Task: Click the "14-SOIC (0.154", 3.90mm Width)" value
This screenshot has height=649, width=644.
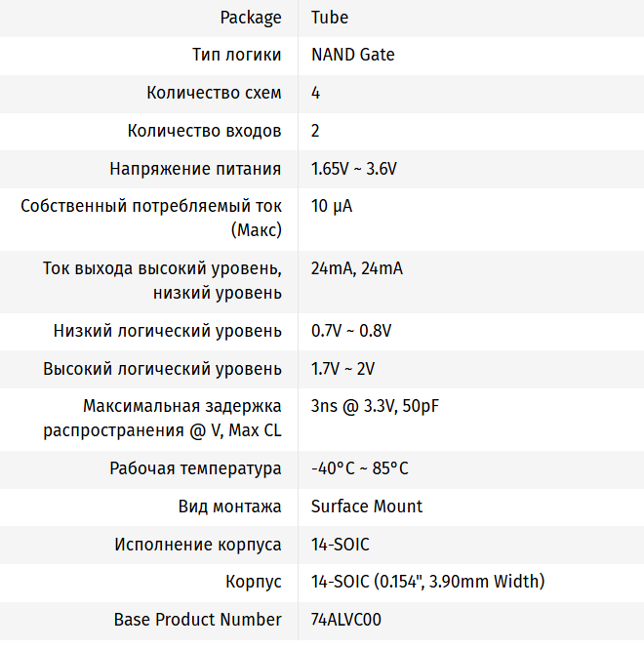Action: click(x=427, y=582)
